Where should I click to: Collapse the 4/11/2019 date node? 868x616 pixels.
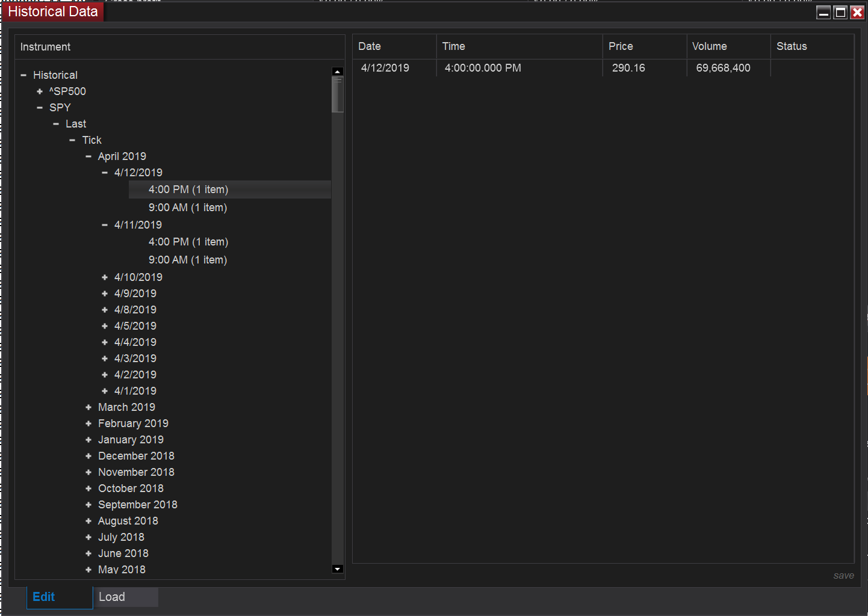[x=105, y=225]
